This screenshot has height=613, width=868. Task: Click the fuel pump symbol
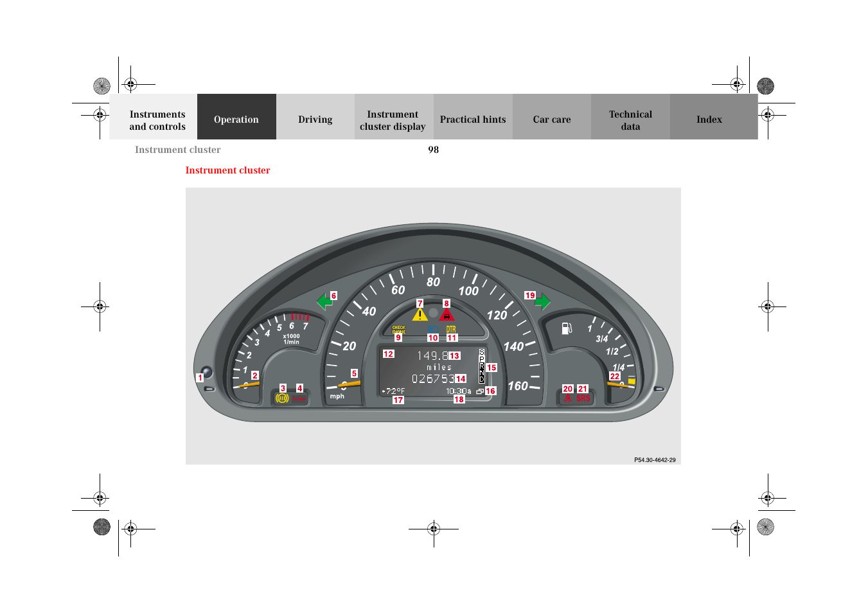pyautogui.click(x=567, y=328)
